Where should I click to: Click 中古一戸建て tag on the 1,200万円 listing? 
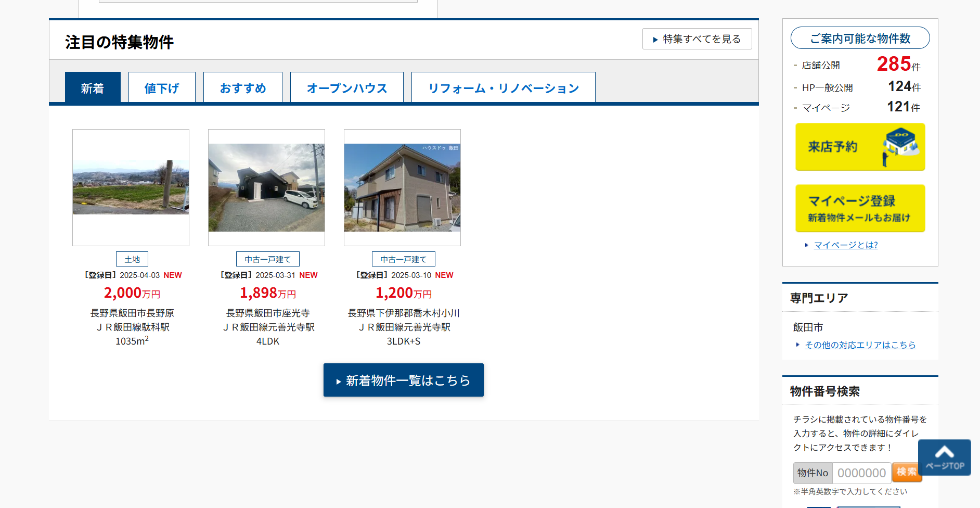(x=404, y=259)
